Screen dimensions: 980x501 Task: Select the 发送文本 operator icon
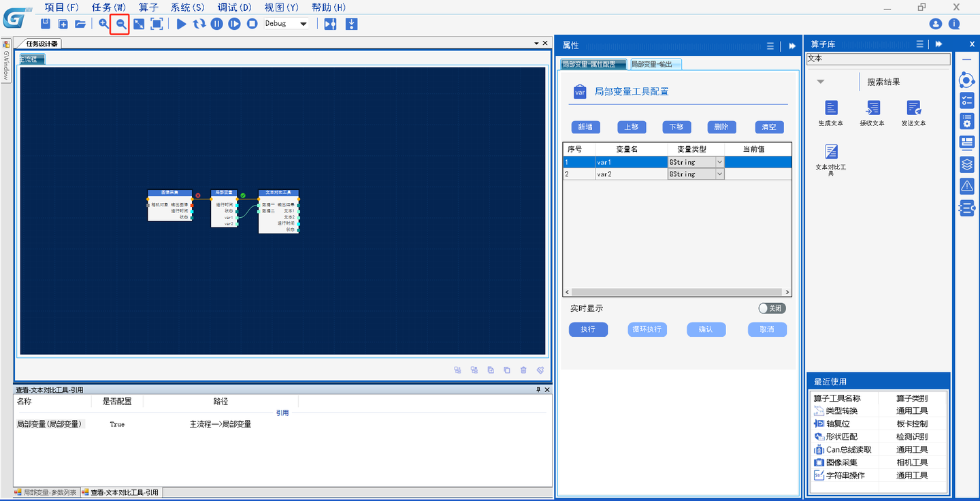(913, 108)
